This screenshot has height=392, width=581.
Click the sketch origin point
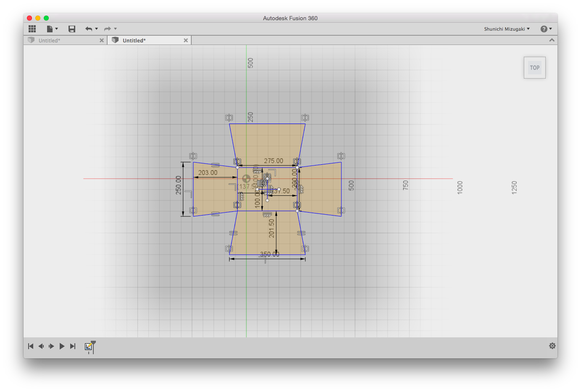[246, 179]
